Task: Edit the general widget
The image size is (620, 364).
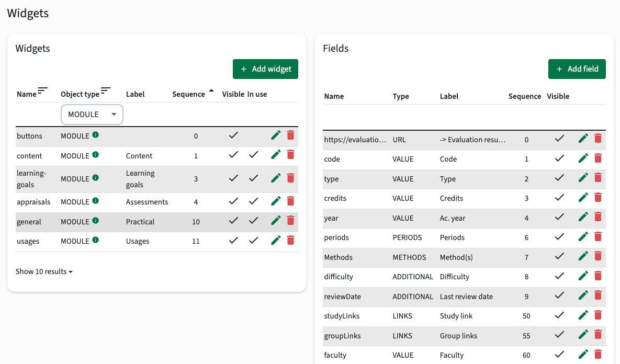Action: pyautogui.click(x=276, y=221)
